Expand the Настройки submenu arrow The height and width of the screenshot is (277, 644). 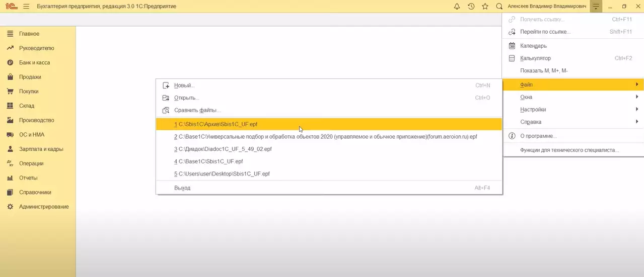coord(637,109)
